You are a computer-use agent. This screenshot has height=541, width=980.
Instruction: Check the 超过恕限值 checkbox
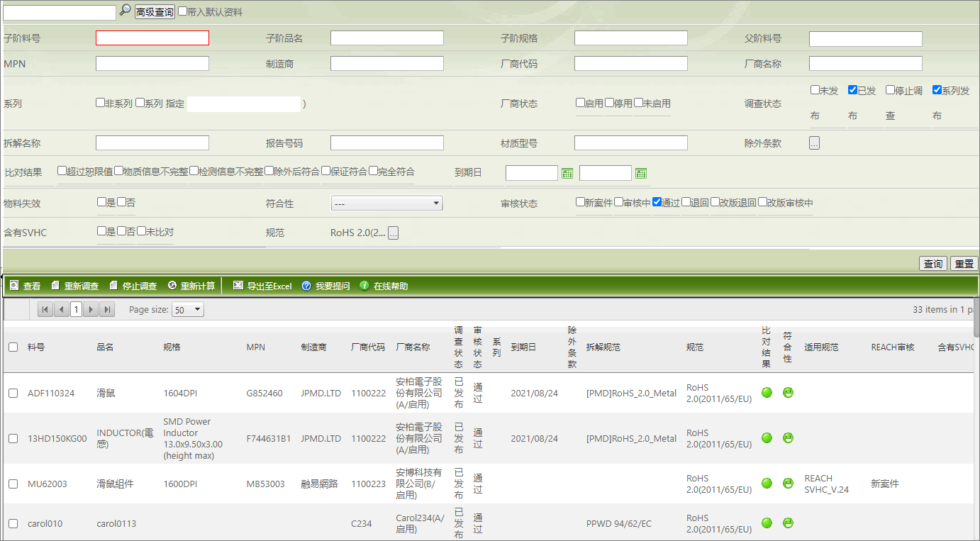pyautogui.click(x=62, y=171)
